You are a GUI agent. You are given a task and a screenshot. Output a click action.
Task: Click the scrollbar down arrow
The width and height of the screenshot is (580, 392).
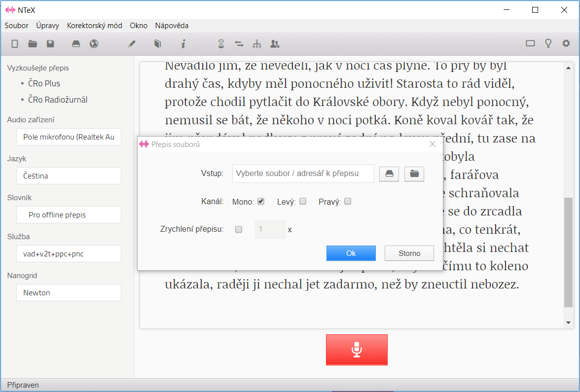point(568,323)
